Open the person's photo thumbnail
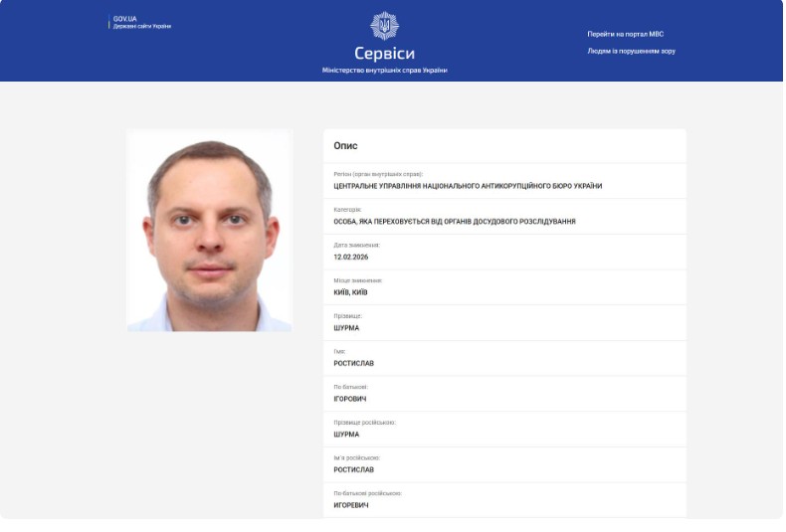 (x=209, y=231)
